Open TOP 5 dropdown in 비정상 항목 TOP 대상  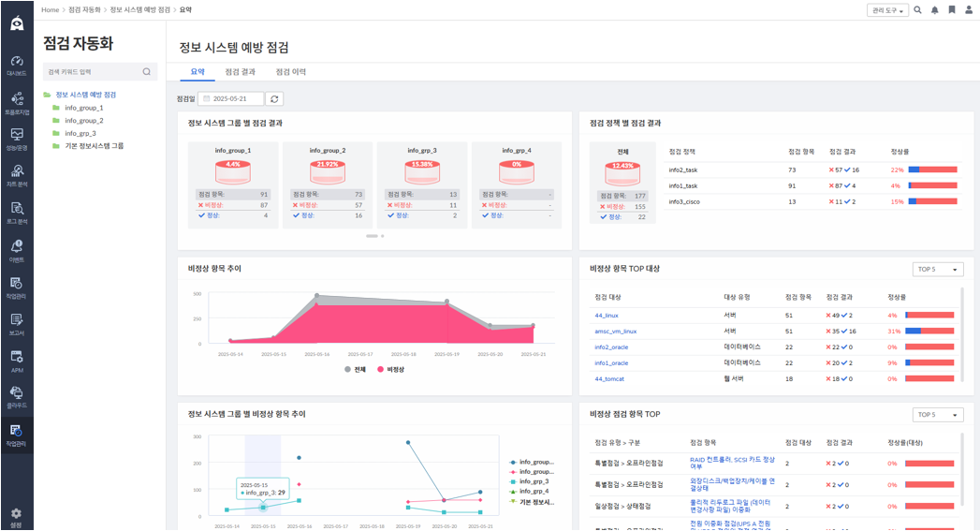[x=938, y=269]
